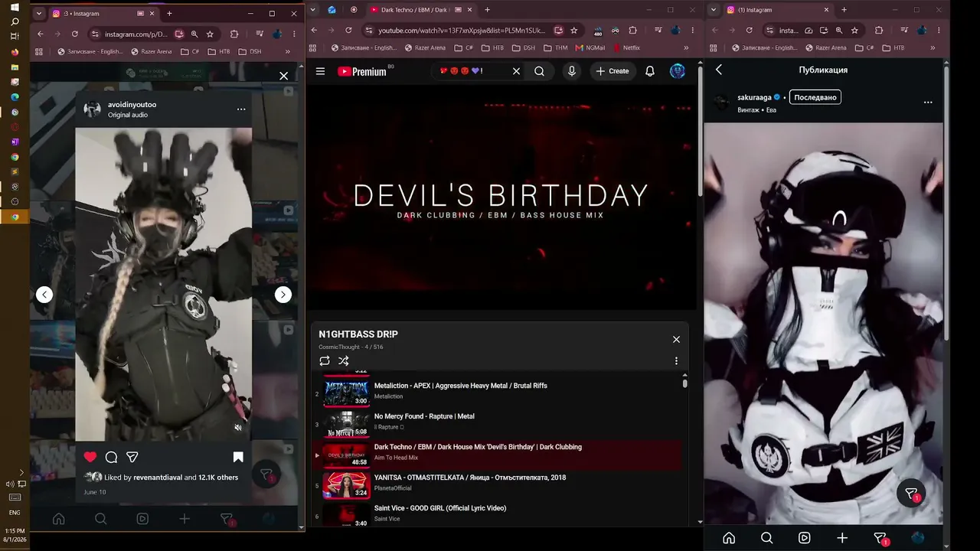Open the floating messages bubble over sakuraaga's post
Image resolution: width=980 pixels, height=551 pixels.
tap(912, 494)
